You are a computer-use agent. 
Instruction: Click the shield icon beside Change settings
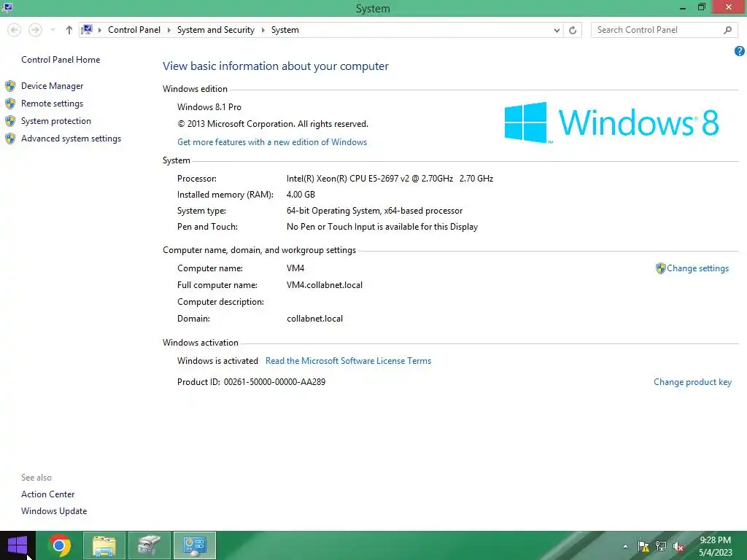click(x=660, y=268)
